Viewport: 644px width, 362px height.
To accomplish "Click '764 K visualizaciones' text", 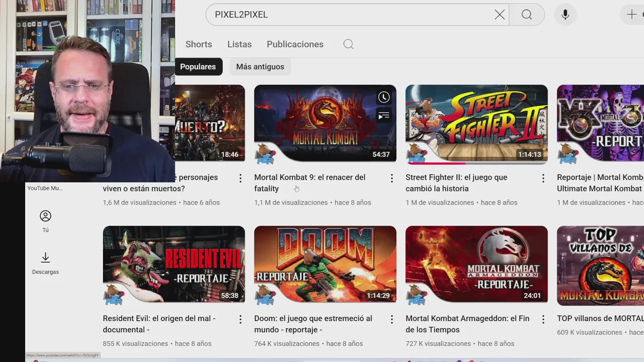I will point(287,344).
